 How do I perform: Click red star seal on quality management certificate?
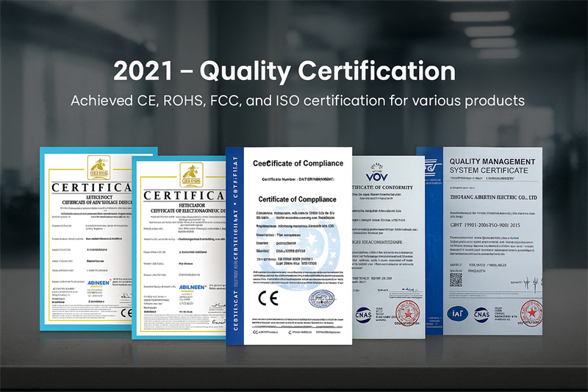[531, 313]
